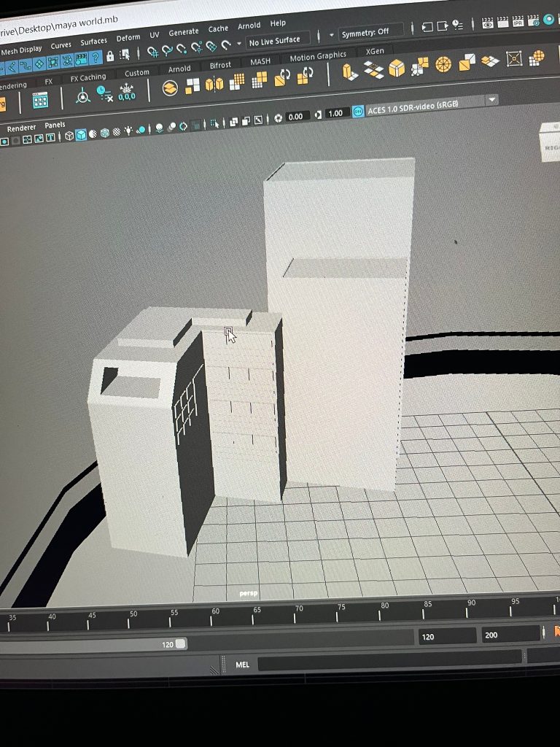Select the question mark selection mask icon
The width and height of the screenshot is (560, 747).
pos(96,58)
